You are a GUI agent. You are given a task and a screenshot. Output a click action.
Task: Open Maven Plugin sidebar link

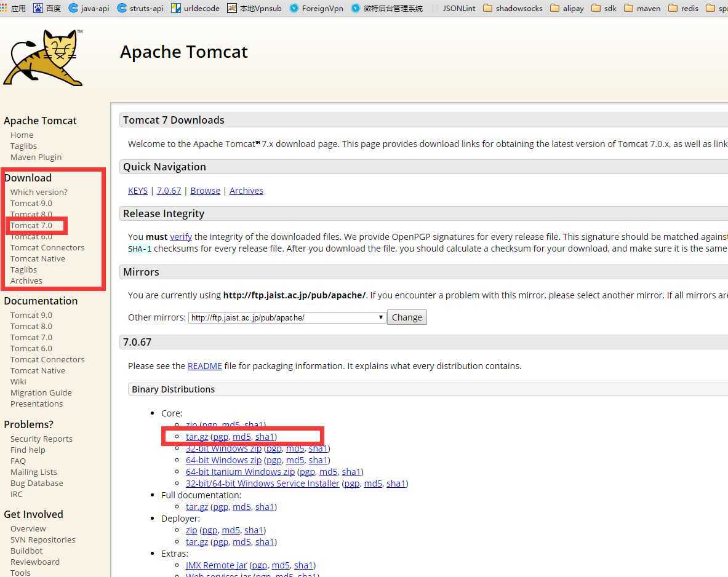(36, 157)
